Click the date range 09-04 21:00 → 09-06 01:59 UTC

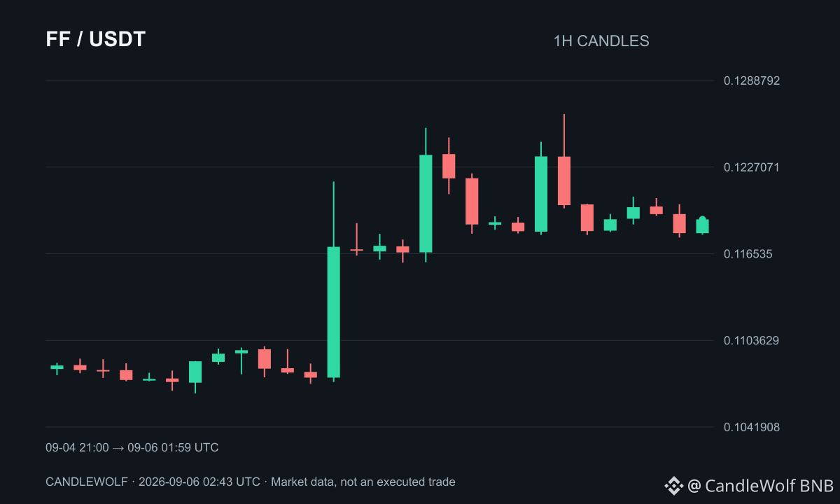point(132,447)
